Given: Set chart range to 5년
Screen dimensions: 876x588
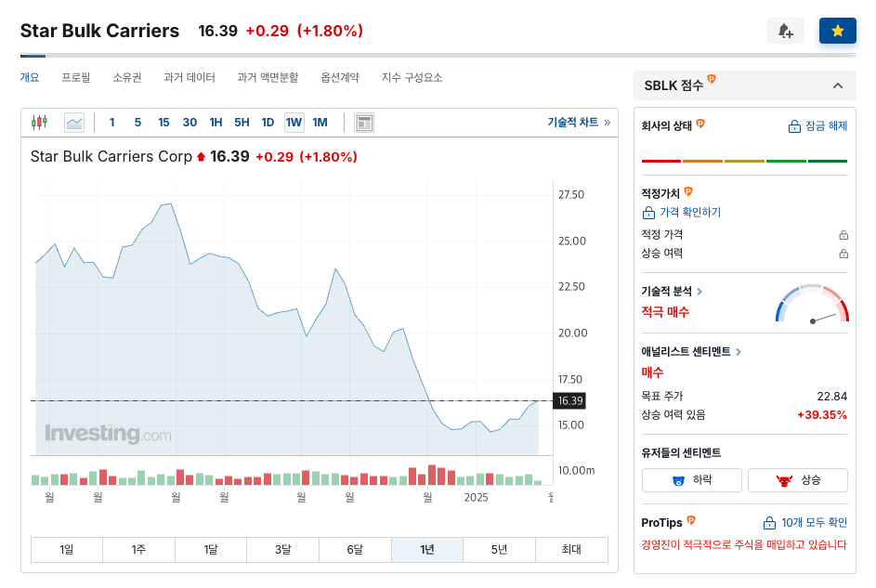Looking at the screenshot, I should tap(500, 550).
